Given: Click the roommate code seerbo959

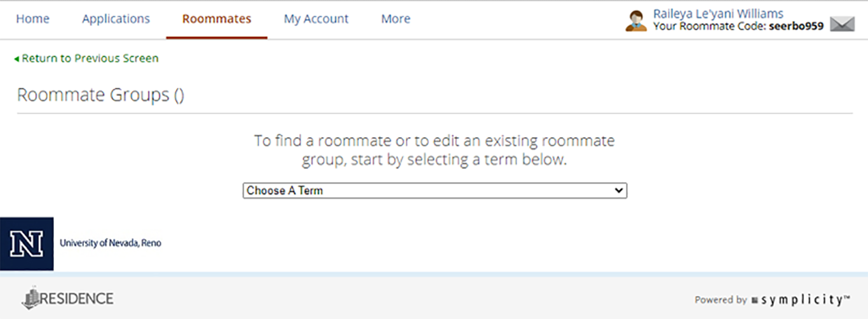Looking at the screenshot, I should [x=796, y=27].
